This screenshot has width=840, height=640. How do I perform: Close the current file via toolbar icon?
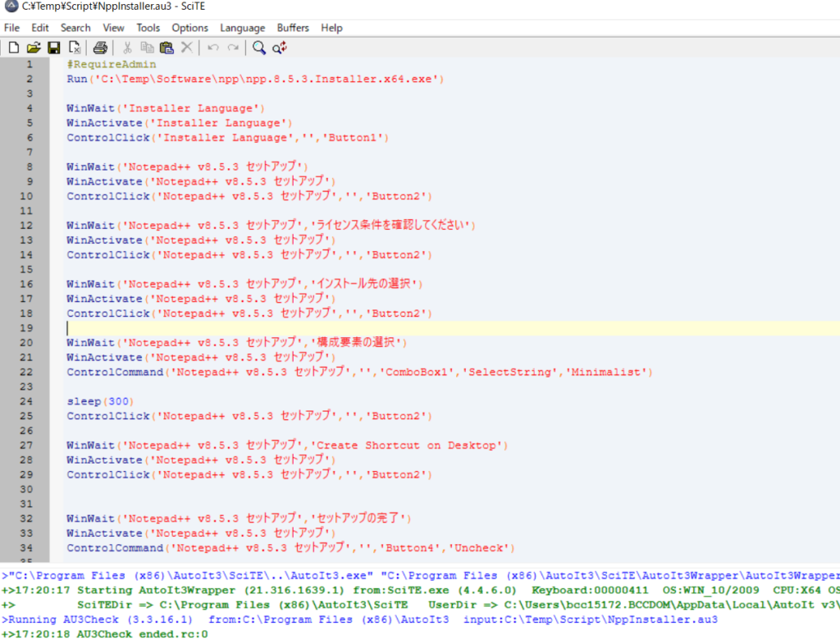(74, 48)
